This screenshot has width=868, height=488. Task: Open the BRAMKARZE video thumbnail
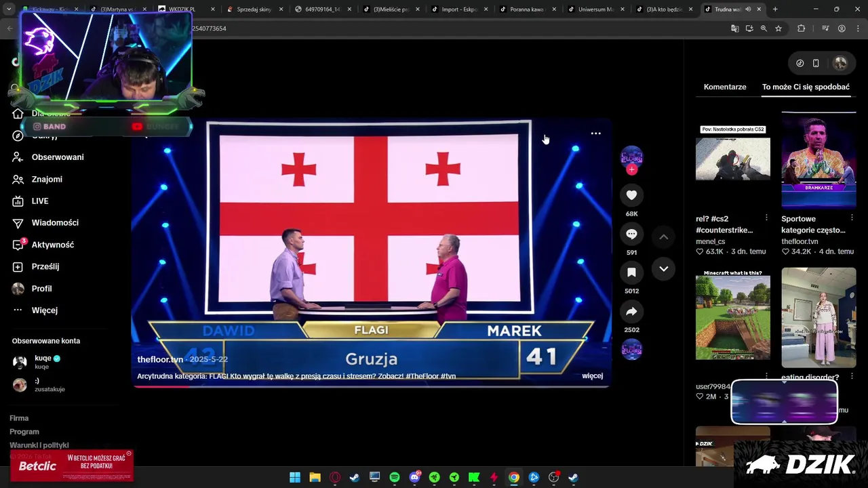[818, 159]
